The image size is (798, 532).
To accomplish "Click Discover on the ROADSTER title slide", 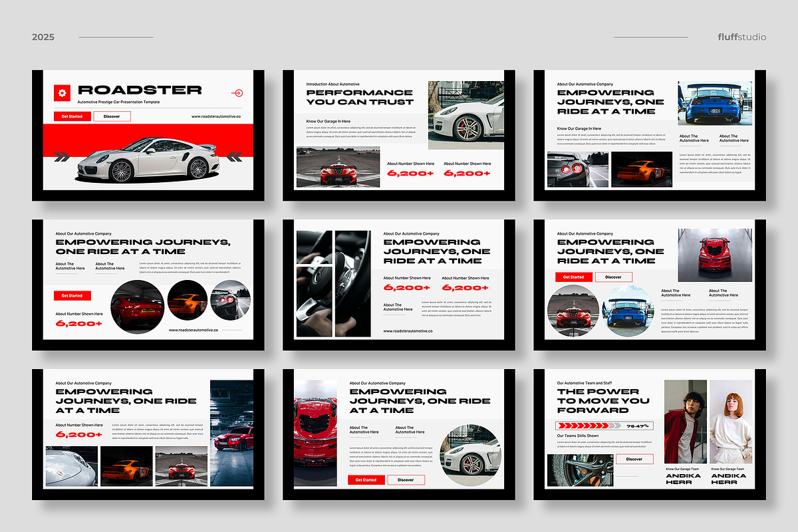I will [x=112, y=116].
